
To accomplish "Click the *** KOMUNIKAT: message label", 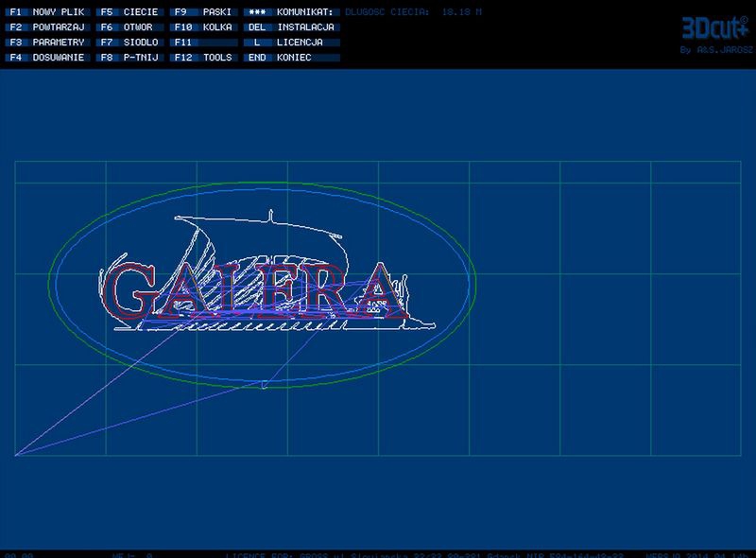I will click(x=292, y=12).
